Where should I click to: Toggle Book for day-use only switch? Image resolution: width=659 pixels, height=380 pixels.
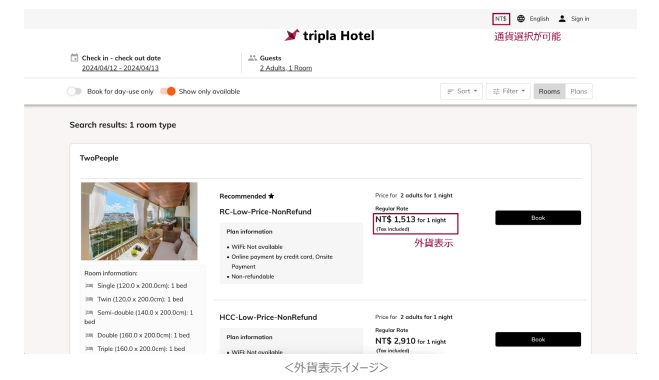tap(74, 91)
